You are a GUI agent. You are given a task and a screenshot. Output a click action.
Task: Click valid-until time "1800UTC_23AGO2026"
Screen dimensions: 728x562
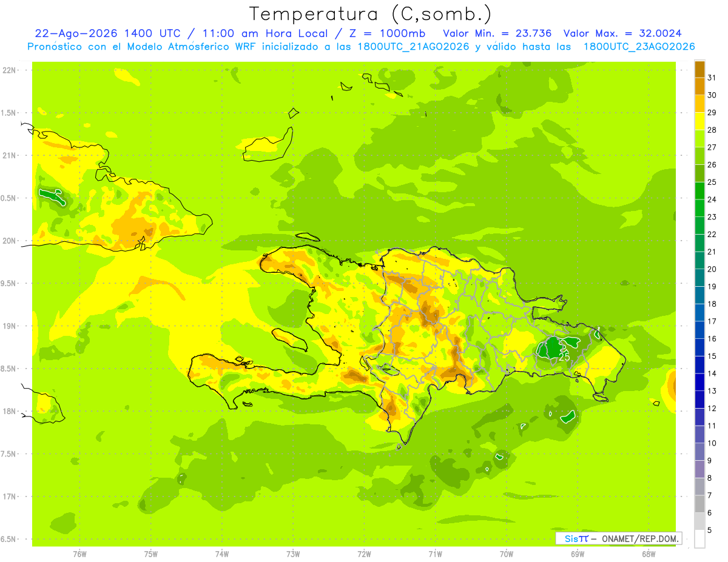(x=639, y=47)
